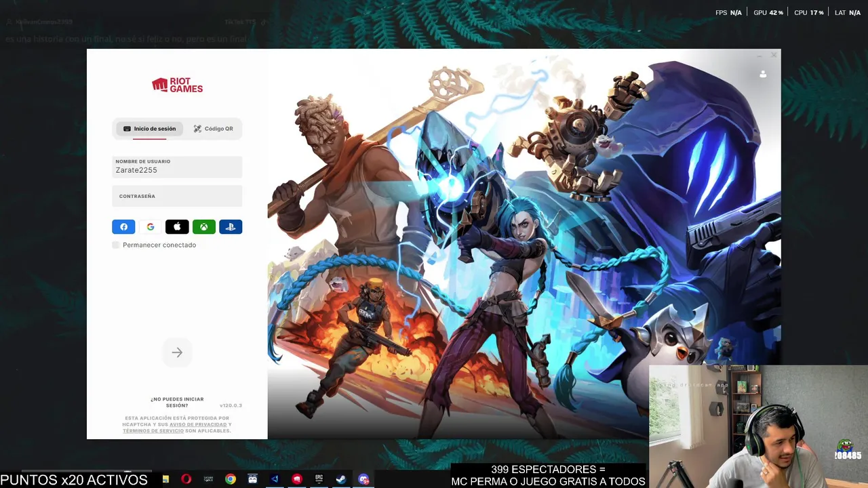This screenshot has height=488, width=868.
Task: Sign in with Google button
Action: pyautogui.click(x=151, y=227)
